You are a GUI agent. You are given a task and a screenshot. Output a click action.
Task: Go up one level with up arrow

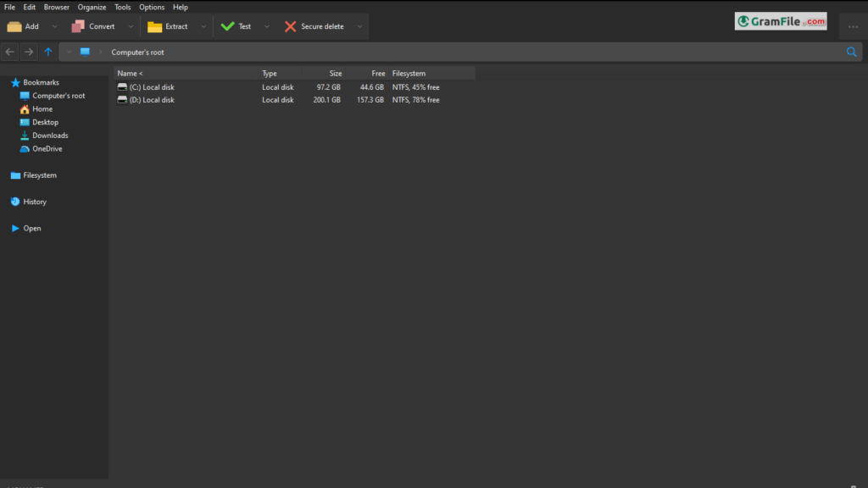(x=48, y=52)
